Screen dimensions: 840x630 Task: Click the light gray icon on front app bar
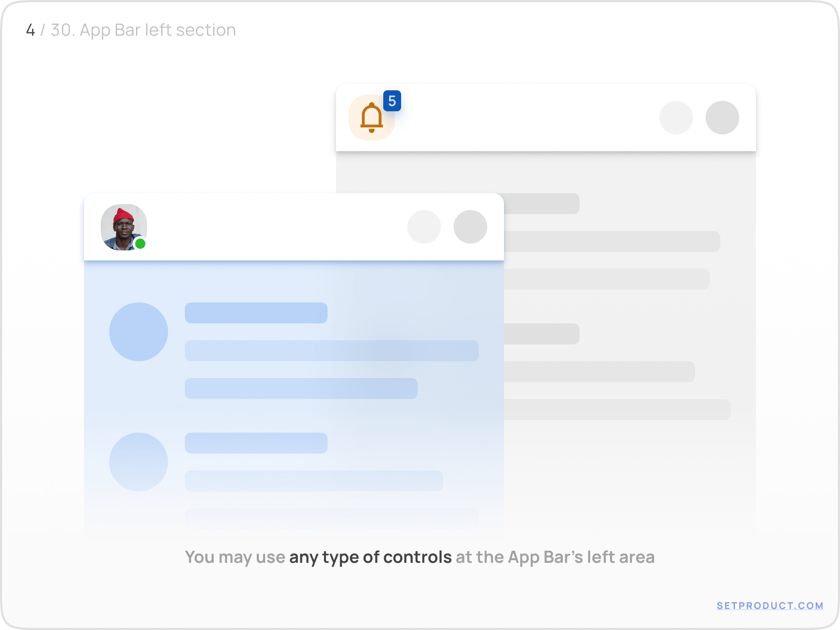pos(425,227)
